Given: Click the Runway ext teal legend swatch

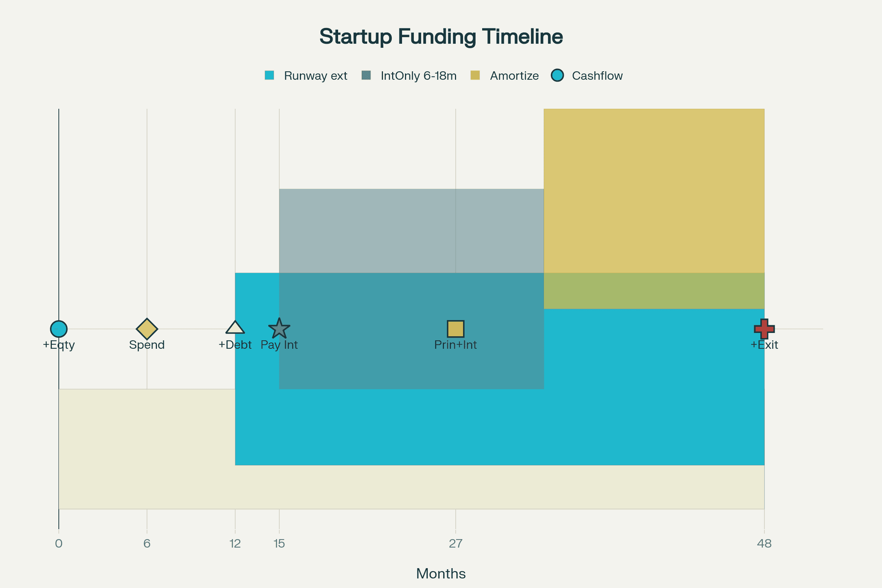Looking at the screenshot, I should [x=269, y=75].
